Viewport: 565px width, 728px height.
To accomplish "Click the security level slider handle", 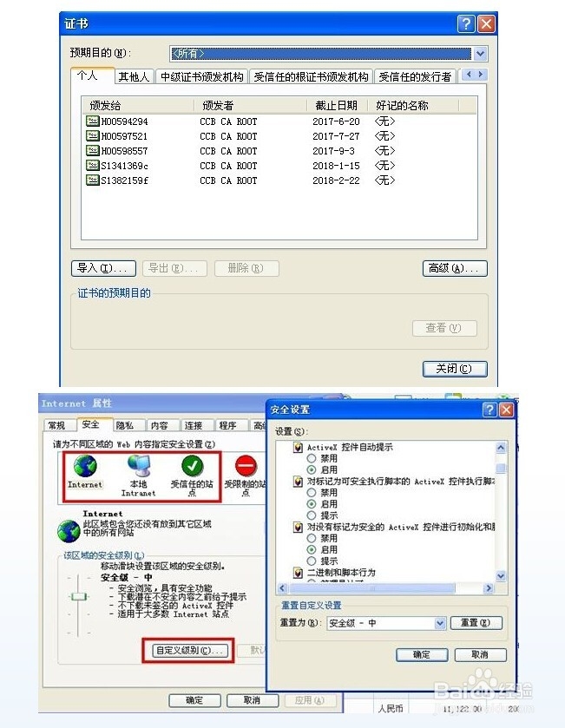I will point(78,597).
